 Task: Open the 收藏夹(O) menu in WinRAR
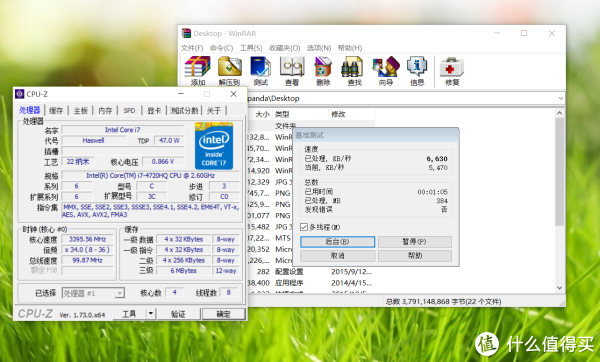[284, 48]
